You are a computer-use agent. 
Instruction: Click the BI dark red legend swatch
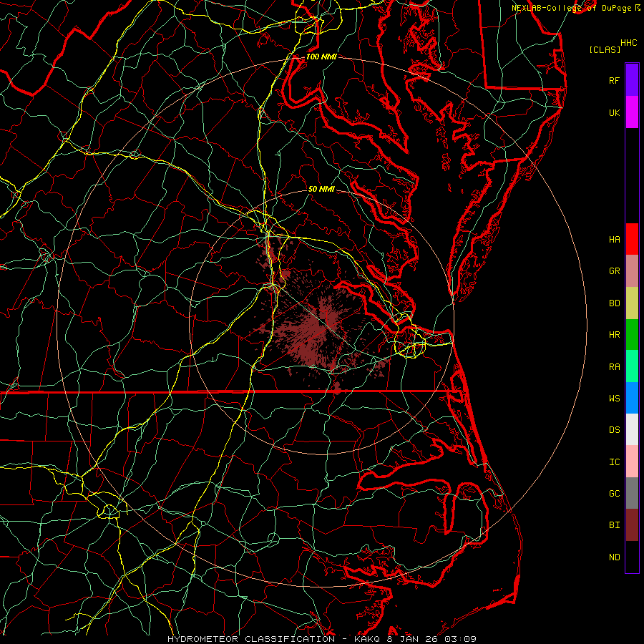(632, 525)
